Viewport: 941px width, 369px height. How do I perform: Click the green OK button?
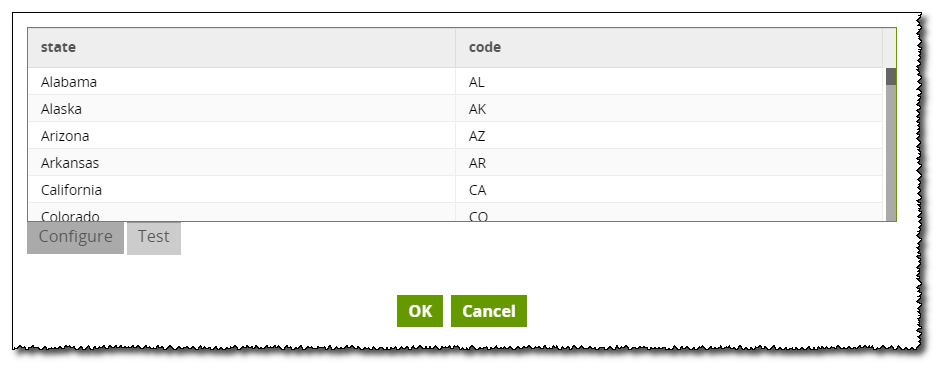[x=419, y=311]
